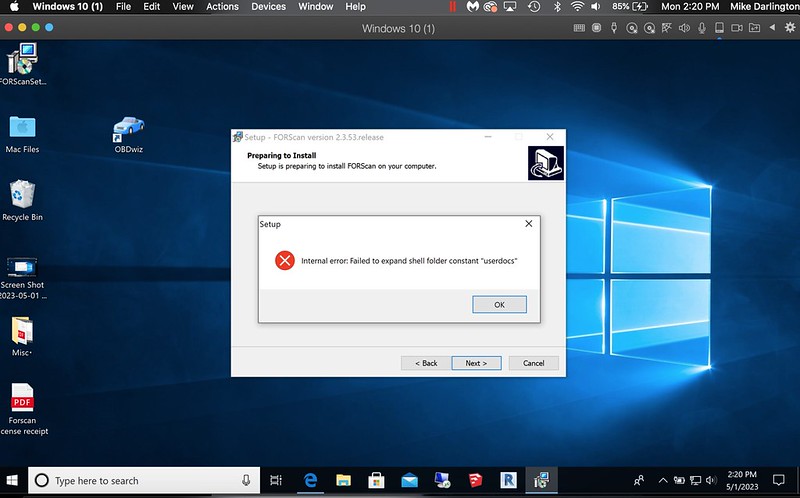Open the Edit menu
This screenshot has height=498, width=800.
point(152,7)
